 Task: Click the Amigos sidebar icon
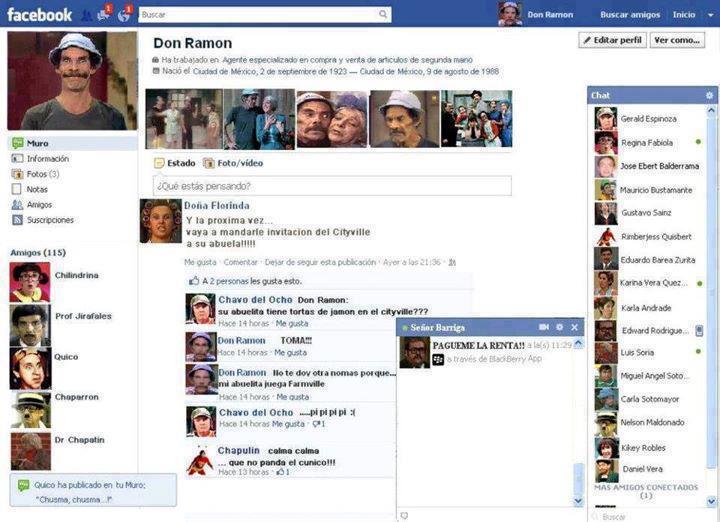coord(17,205)
